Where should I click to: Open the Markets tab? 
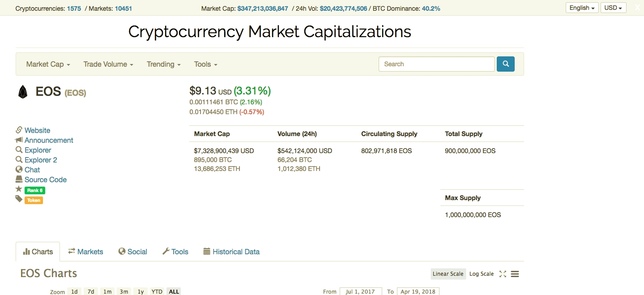pos(85,252)
